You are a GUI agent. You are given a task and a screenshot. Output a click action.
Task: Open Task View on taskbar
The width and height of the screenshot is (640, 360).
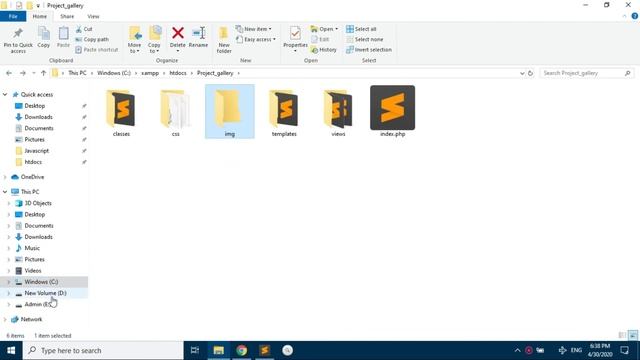pyautogui.click(x=195, y=350)
